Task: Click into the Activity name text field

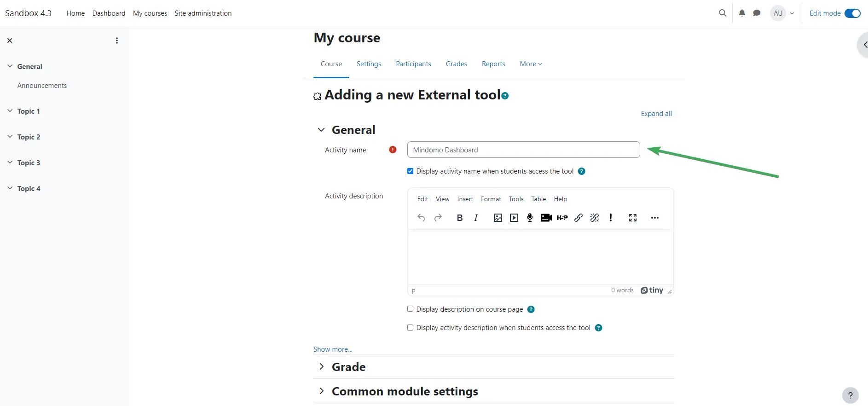Action: (523, 150)
